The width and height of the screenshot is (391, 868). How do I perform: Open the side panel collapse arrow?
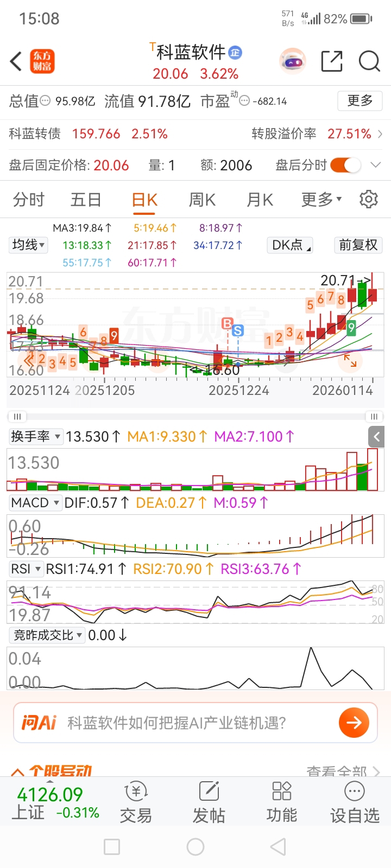tap(376, 436)
